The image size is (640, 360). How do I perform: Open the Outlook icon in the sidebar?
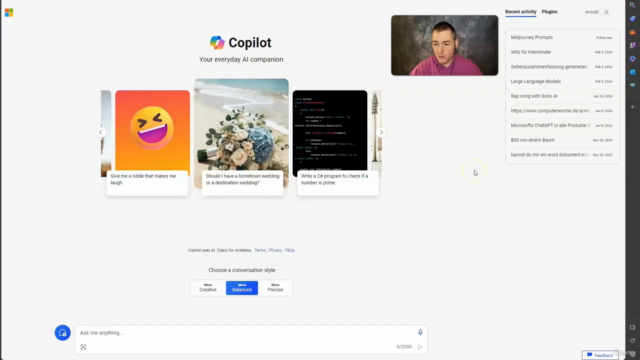[x=632, y=72]
